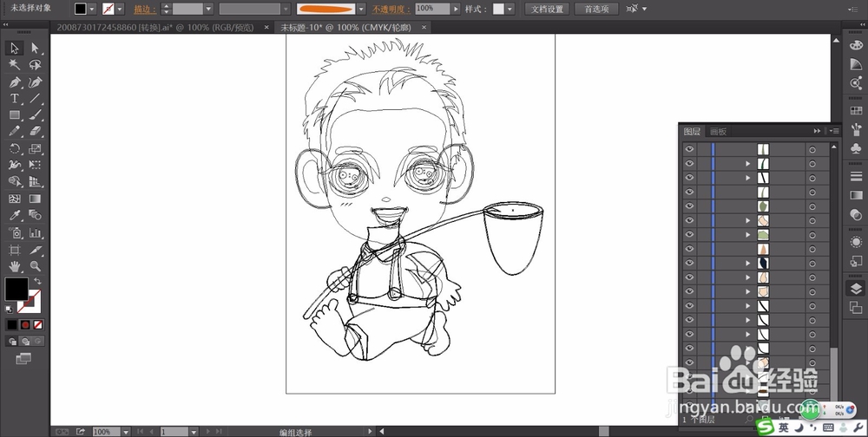868x437 pixels.
Task: Switch to 200873017245886O [转换].ai document tab
Action: pyautogui.click(x=155, y=27)
